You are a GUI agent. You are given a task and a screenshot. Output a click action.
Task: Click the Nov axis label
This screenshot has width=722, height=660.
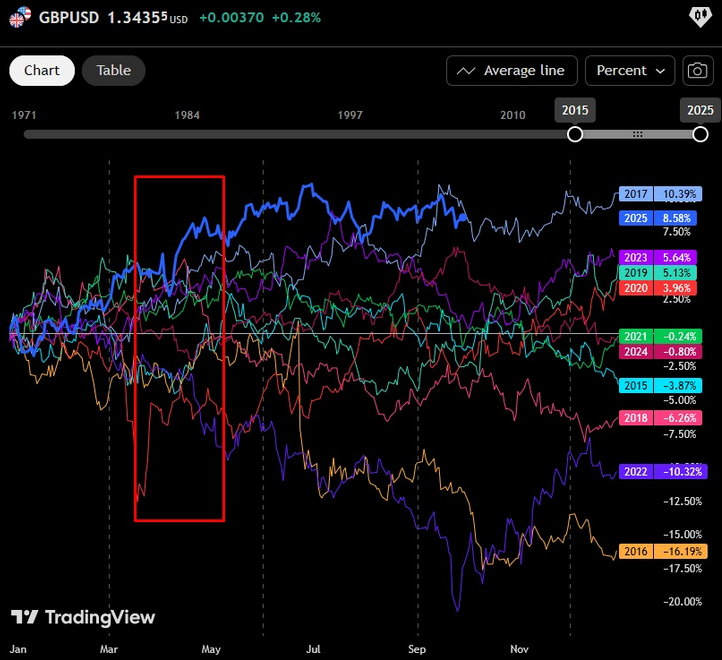(519, 649)
